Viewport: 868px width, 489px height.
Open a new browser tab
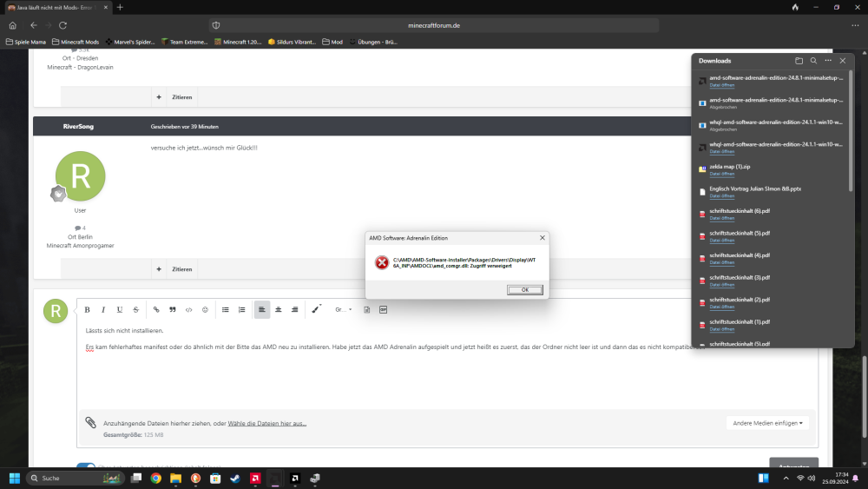pyautogui.click(x=120, y=7)
